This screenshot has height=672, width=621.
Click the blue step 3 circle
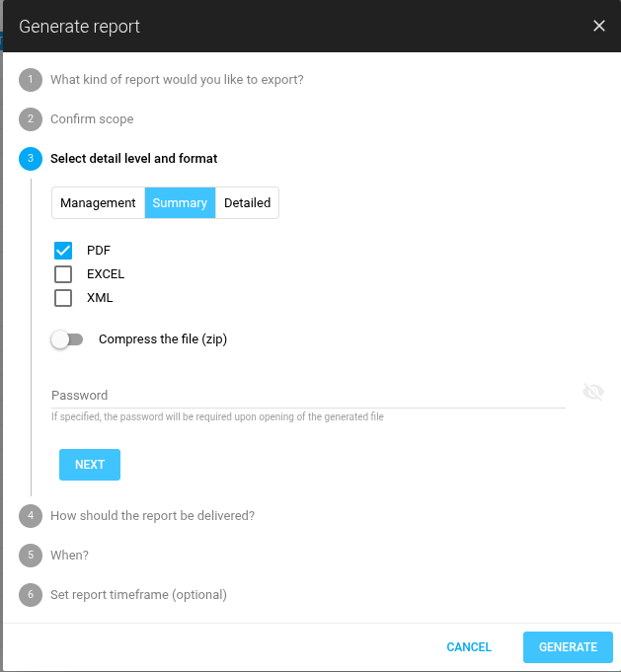pos(31,159)
